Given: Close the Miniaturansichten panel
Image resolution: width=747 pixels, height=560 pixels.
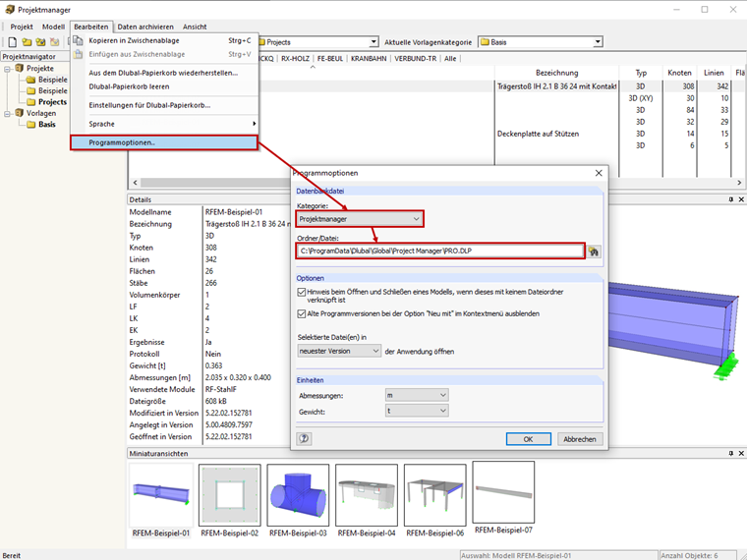Looking at the screenshot, I should pyautogui.click(x=741, y=453).
